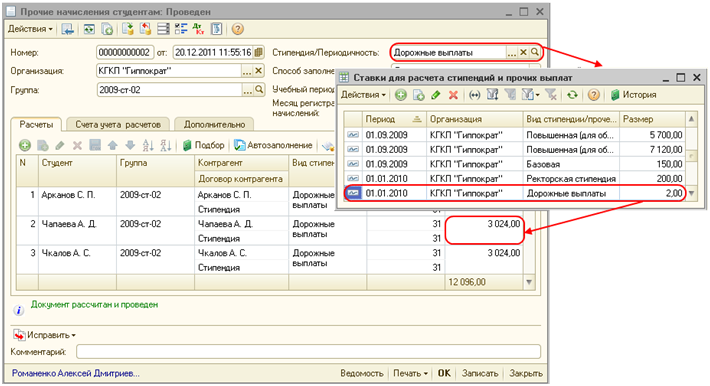Click the Студент column header
The width and height of the screenshot is (710, 386).
click(x=77, y=171)
